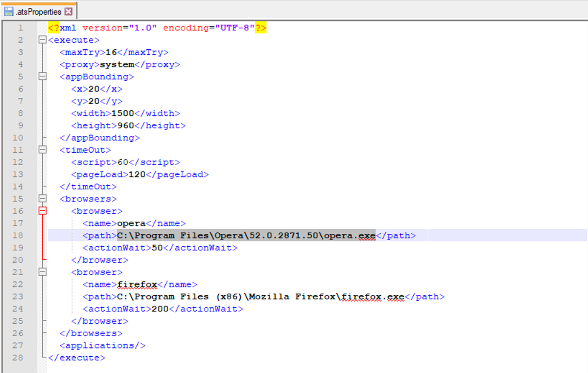The width and height of the screenshot is (588, 373).
Task: Collapse the opera browser fold marker
Action: point(42,211)
